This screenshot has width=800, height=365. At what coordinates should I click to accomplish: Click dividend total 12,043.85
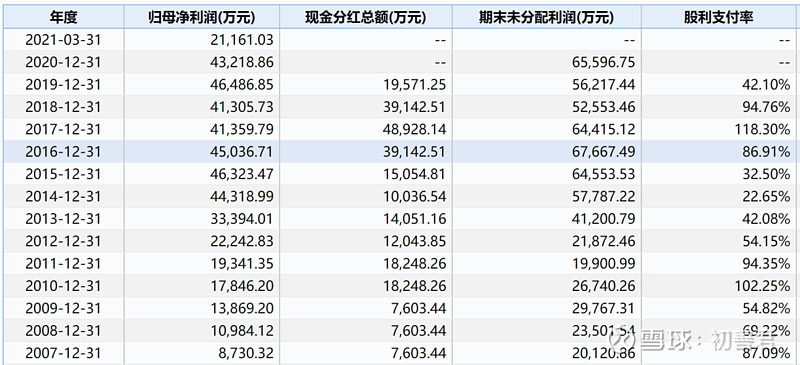414,242
